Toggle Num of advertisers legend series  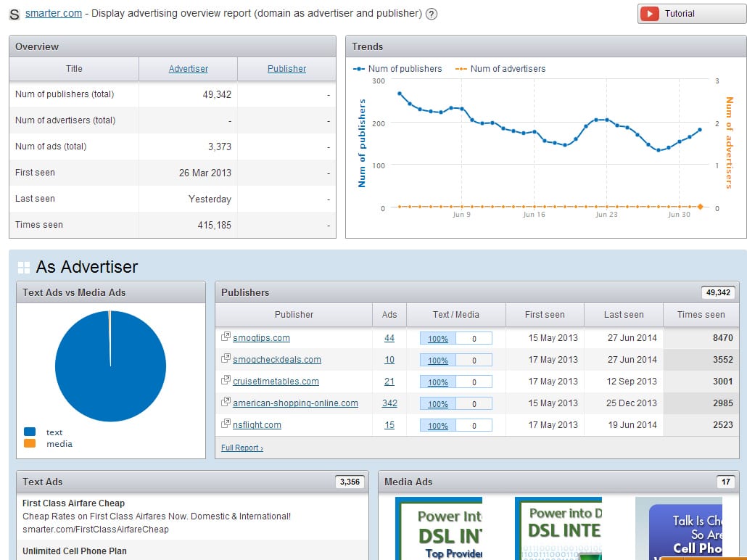pyautogui.click(x=500, y=69)
